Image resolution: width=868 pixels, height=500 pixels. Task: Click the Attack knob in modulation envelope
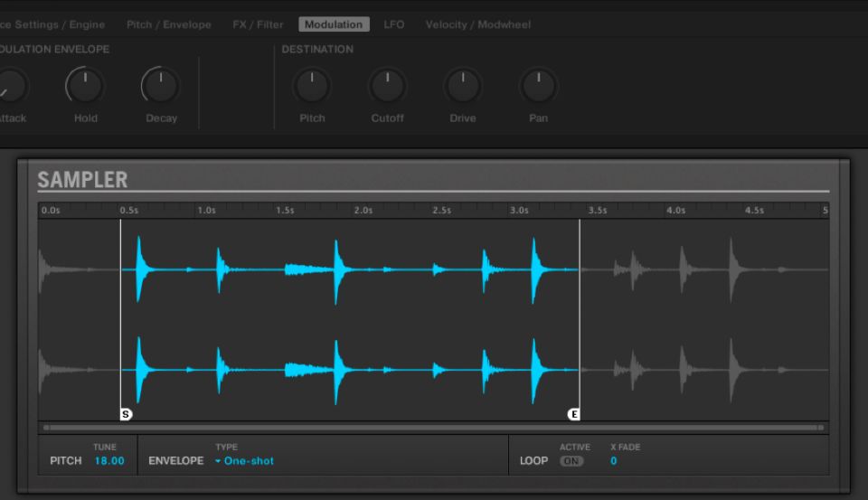pos(9,87)
